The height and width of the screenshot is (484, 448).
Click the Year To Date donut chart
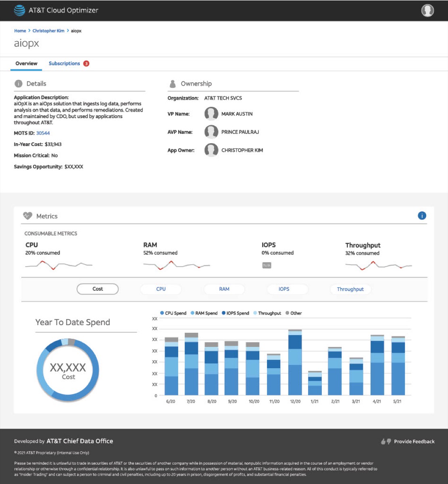68,370
